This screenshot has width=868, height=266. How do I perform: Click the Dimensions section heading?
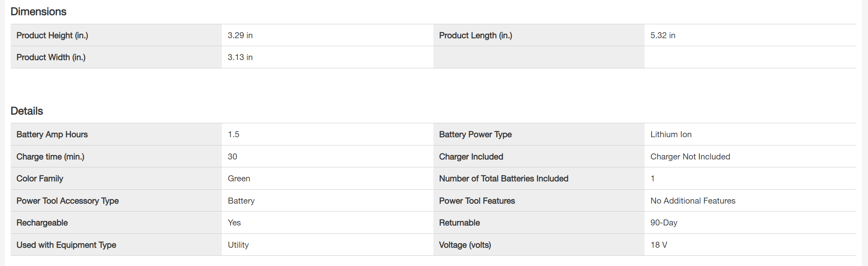click(x=38, y=12)
